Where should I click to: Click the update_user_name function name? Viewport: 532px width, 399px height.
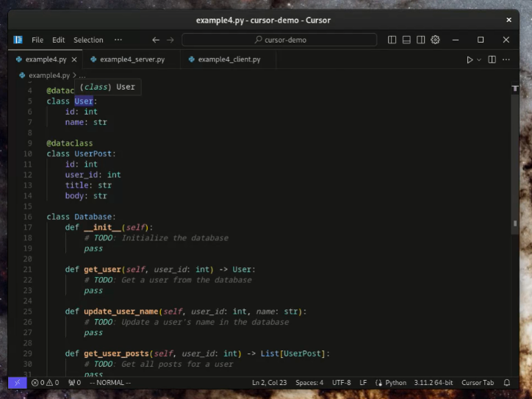pyautogui.click(x=121, y=312)
